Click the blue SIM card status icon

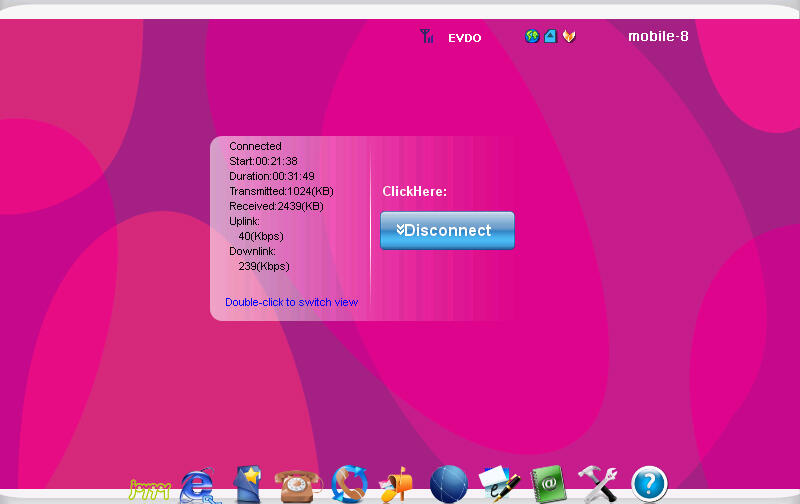coord(550,36)
